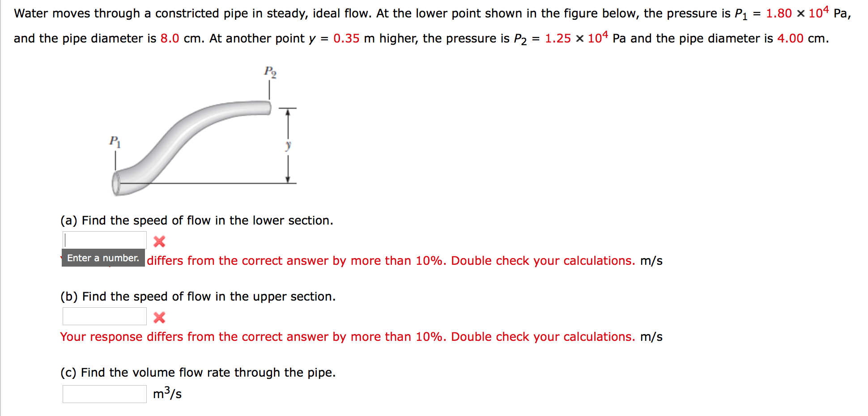Click the part (c) question heading
868x416 pixels.
pos(198,372)
